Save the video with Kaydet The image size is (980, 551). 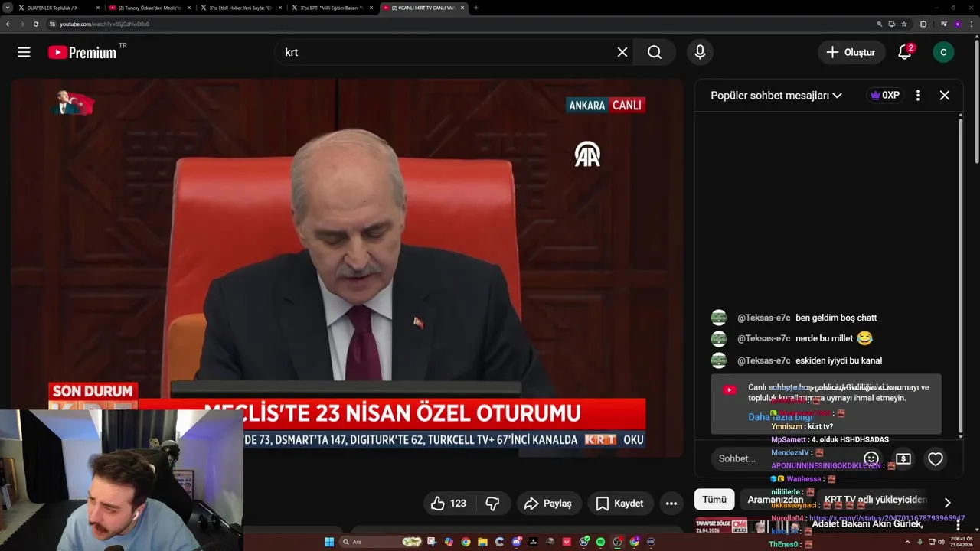[619, 503]
